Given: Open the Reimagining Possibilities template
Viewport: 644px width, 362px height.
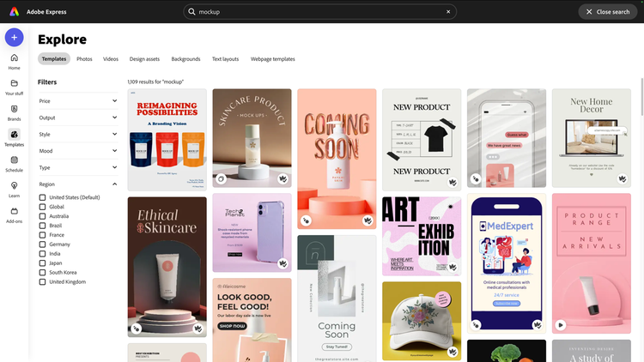Looking at the screenshot, I should pyautogui.click(x=167, y=140).
